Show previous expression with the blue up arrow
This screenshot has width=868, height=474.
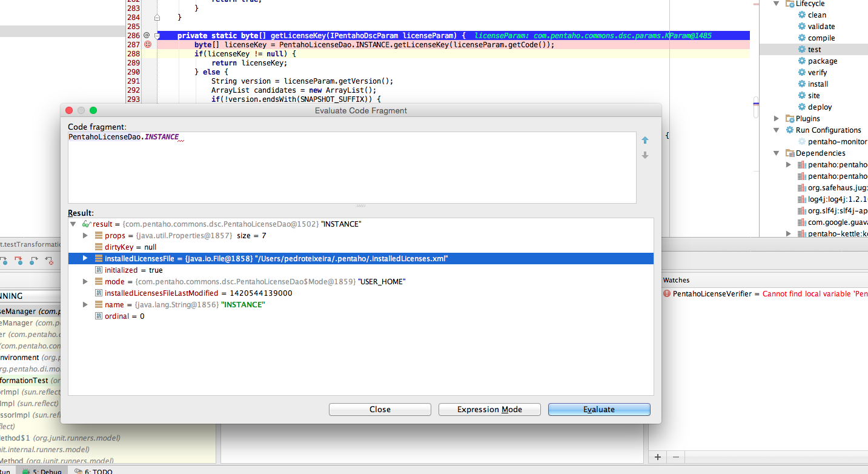coord(645,140)
